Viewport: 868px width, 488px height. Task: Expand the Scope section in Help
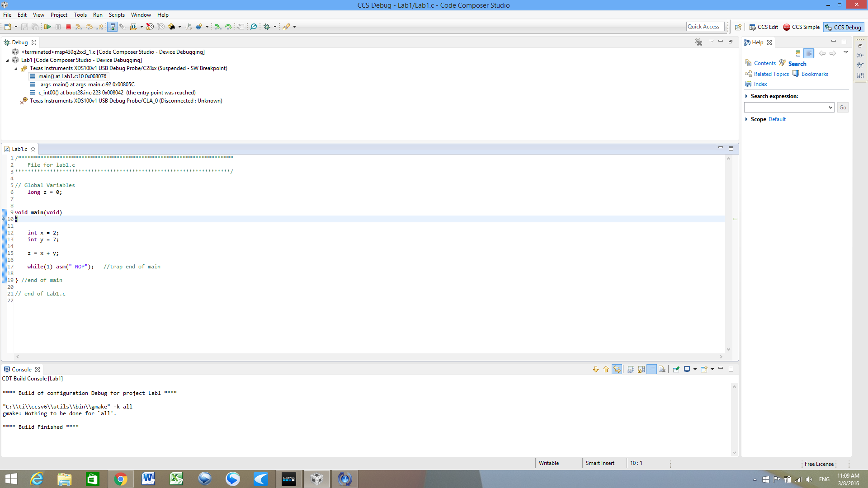pyautogui.click(x=746, y=119)
